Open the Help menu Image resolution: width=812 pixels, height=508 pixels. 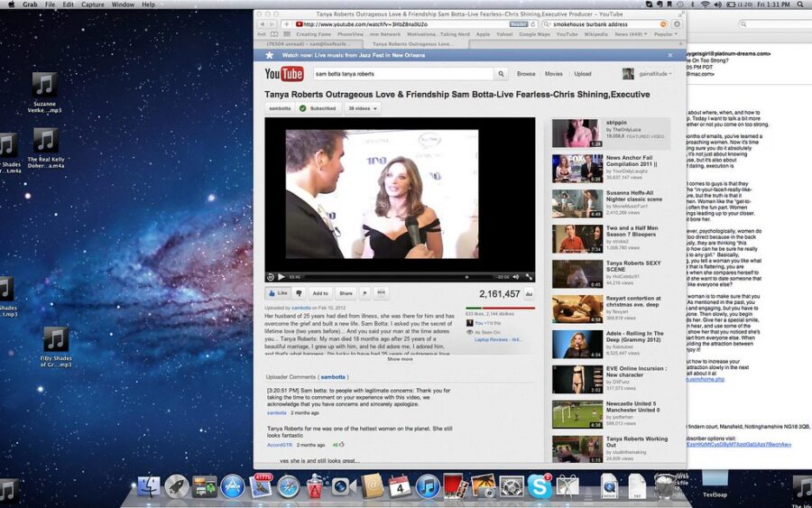click(149, 5)
